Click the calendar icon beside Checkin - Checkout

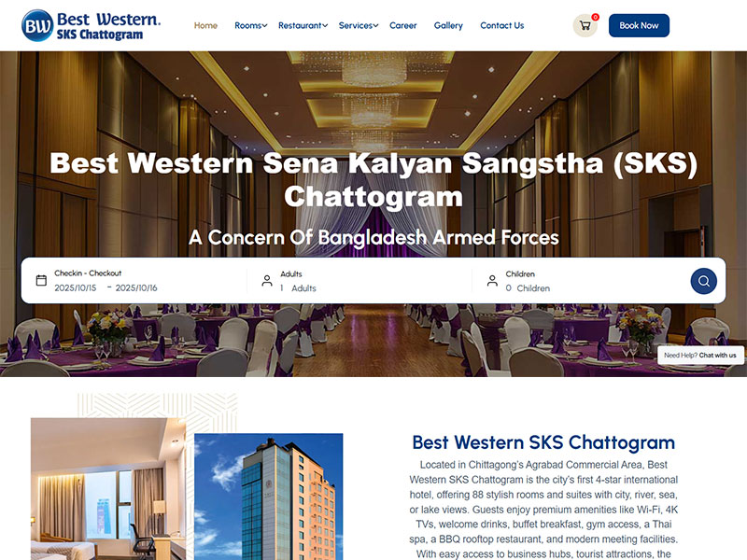coord(41,280)
